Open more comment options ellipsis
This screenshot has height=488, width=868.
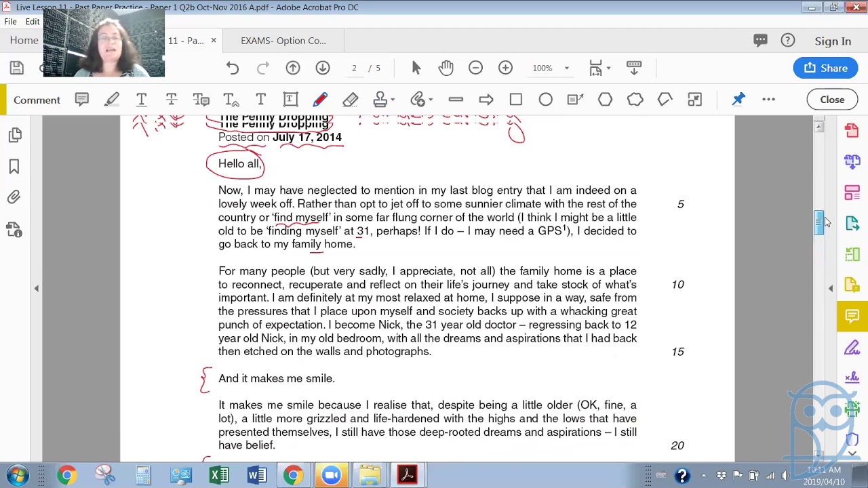point(768,100)
